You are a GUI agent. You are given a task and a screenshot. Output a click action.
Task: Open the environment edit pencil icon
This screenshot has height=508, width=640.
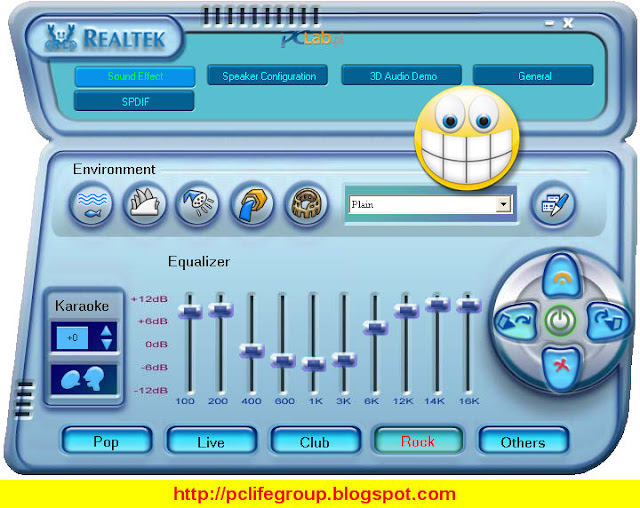[x=553, y=204]
